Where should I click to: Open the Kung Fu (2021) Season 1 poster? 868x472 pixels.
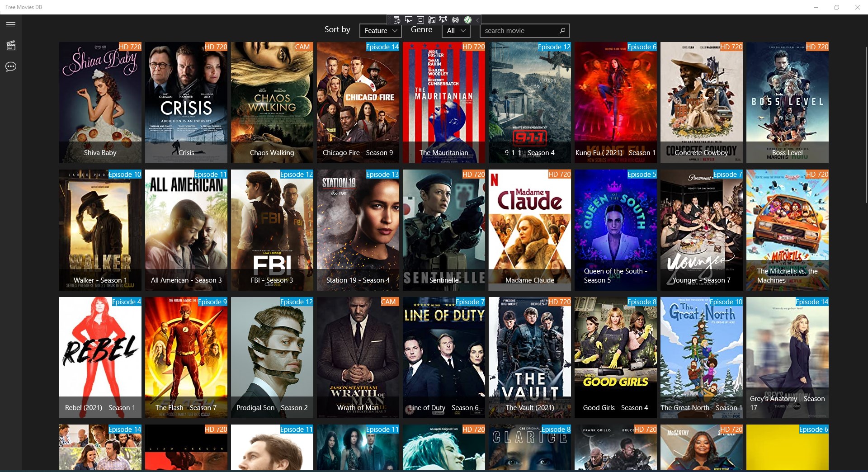(616, 103)
